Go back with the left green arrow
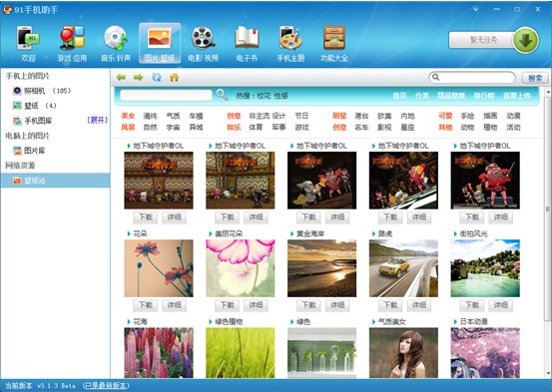Screen dimensions: 552x392 [121, 78]
